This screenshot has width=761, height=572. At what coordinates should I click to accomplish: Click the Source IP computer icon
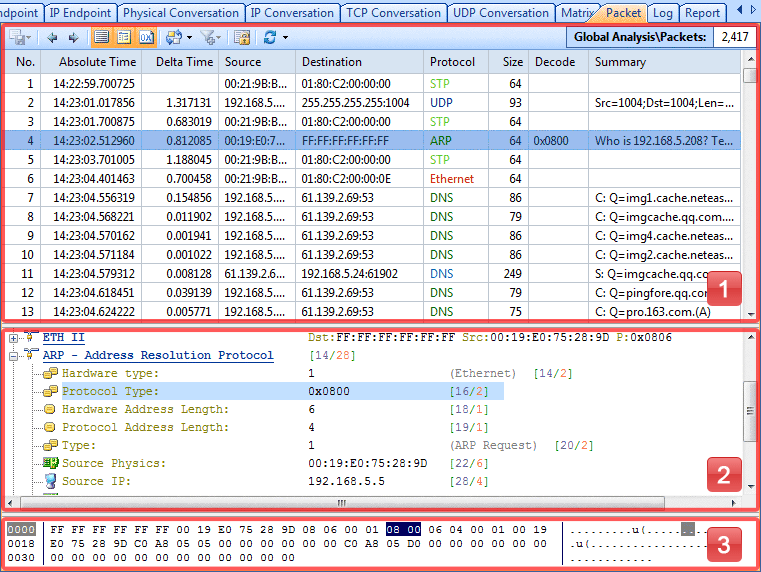50,481
